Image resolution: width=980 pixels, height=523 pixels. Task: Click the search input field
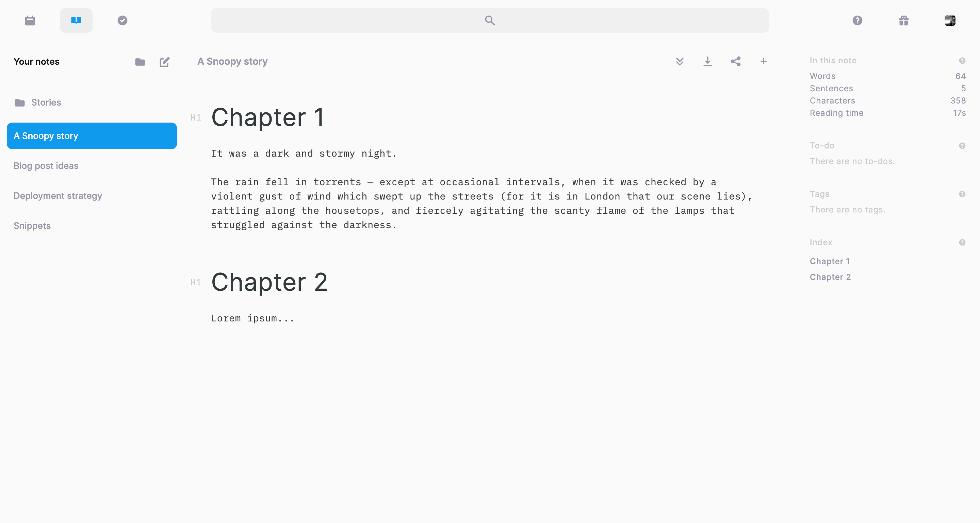(x=490, y=20)
